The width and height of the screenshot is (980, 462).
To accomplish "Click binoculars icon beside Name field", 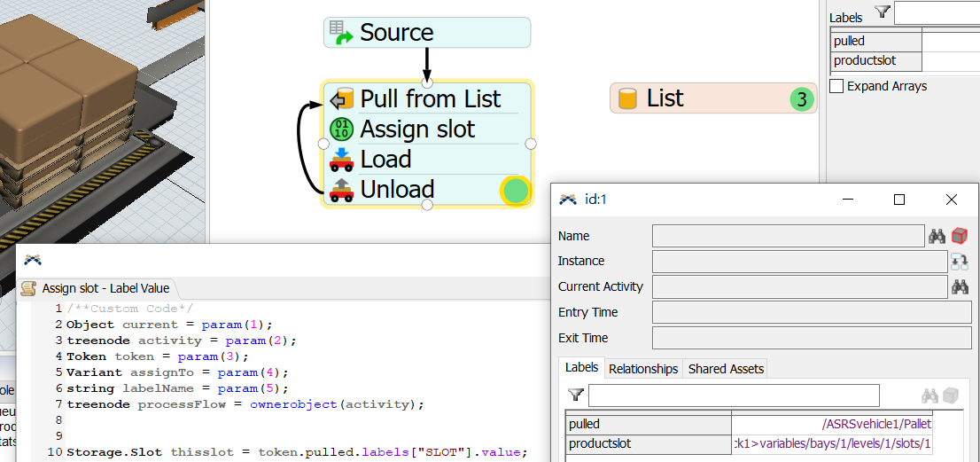I will (937, 236).
